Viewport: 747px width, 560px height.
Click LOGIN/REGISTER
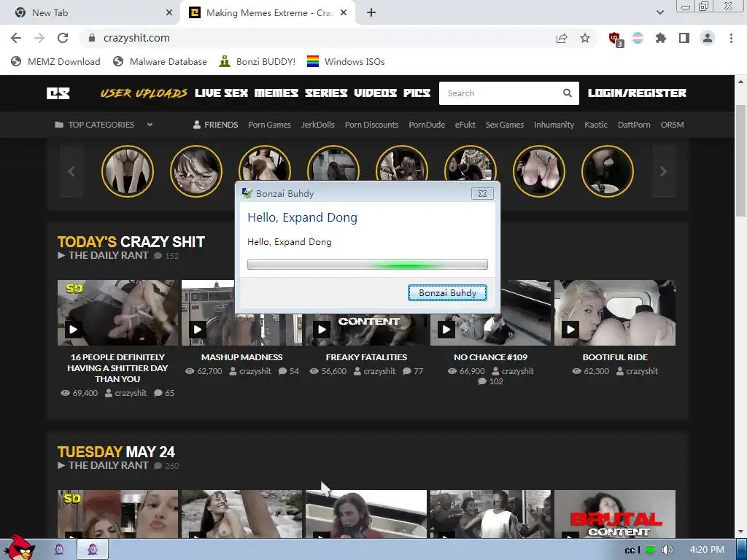[x=637, y=93]
